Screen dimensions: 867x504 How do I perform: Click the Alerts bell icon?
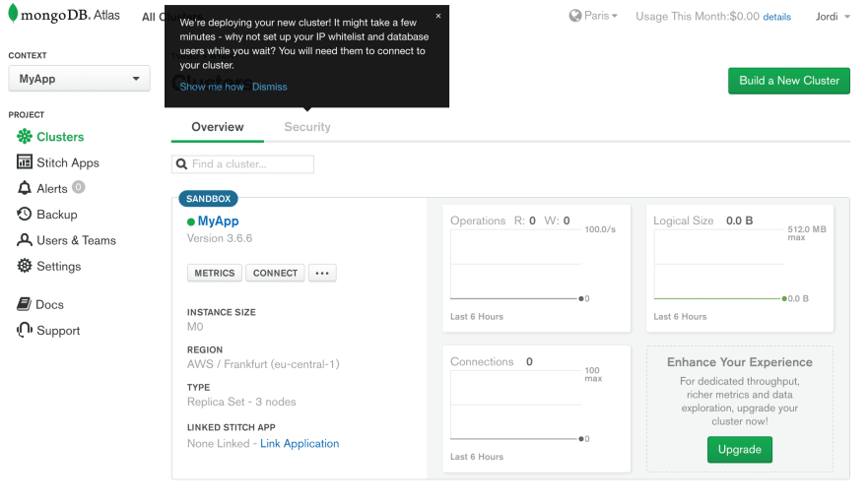click(x=25, y=188)
